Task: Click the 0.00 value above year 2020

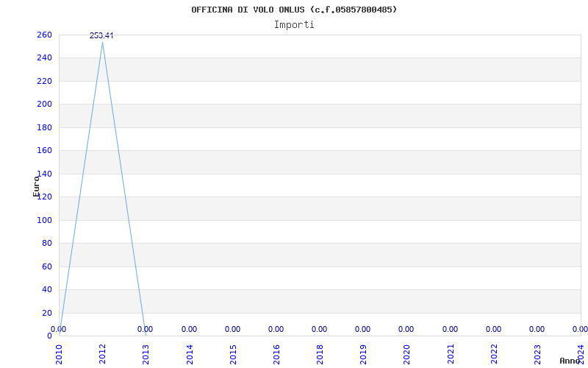Action: 406,329
